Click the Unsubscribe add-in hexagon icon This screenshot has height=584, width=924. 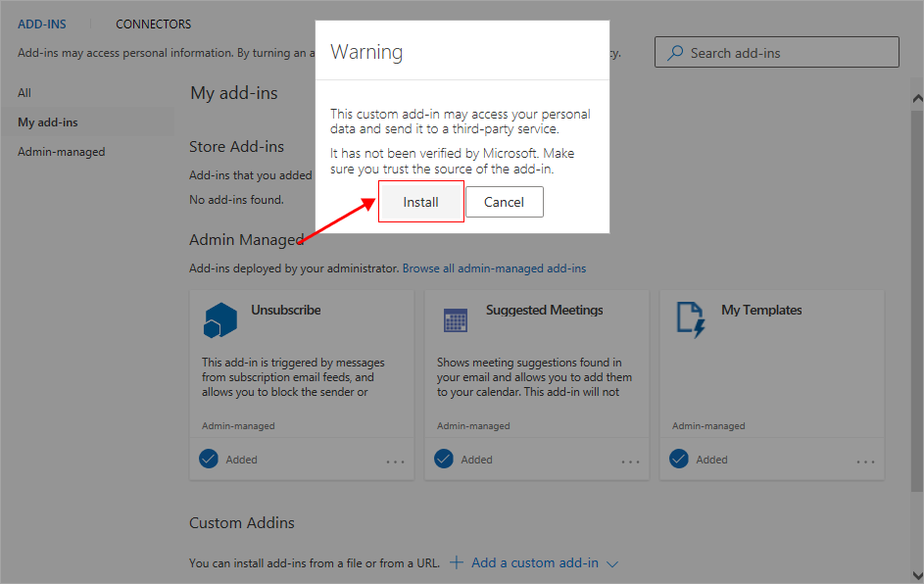pos(220,319)
